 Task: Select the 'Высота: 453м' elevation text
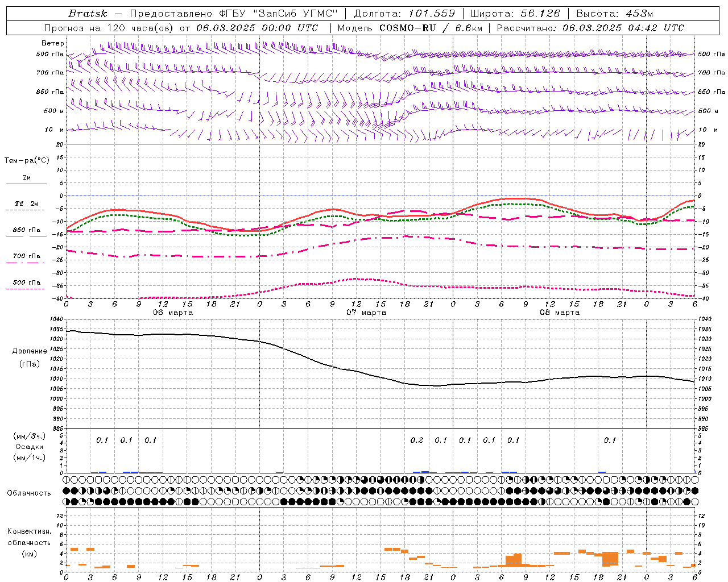[614, 14]
